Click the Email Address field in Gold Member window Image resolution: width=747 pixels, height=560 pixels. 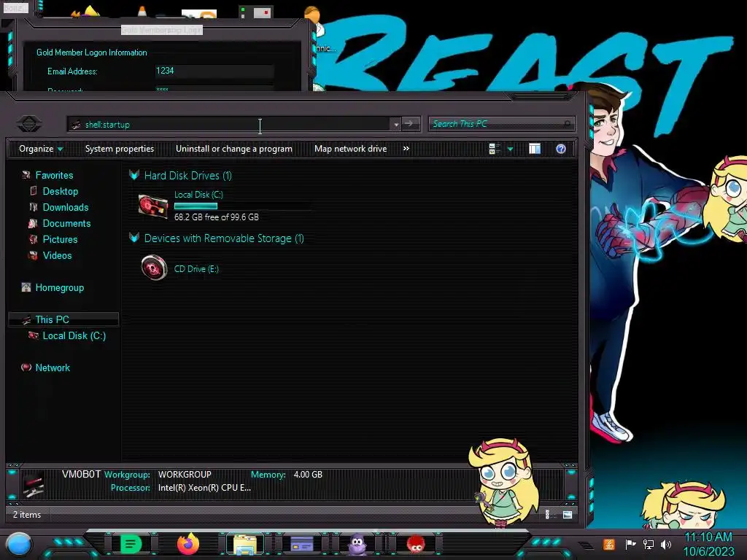tap(214, 71)
